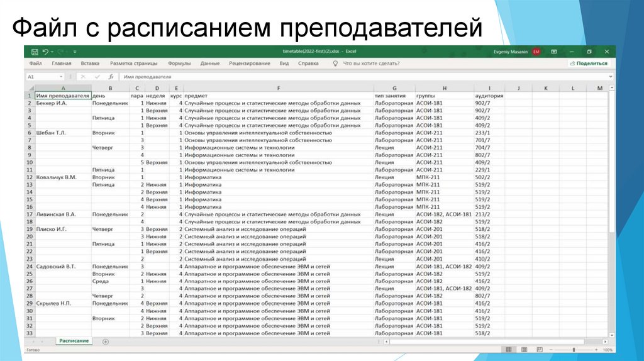Image resolution: width=644 pixels, height=361 pixels.
Task: Click the formula bar containing 'Имя преподавателя'
Action: (364, 77)
